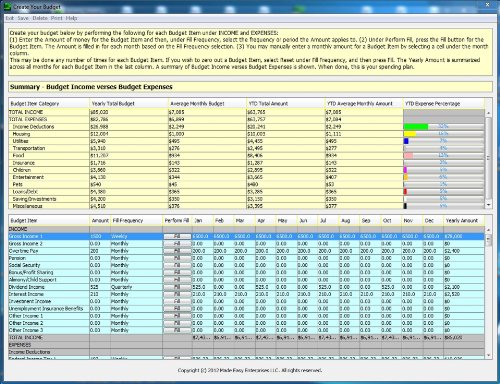500x384 pixels.
Task: Click Fill for Dividend Income row
Action: 177,287
